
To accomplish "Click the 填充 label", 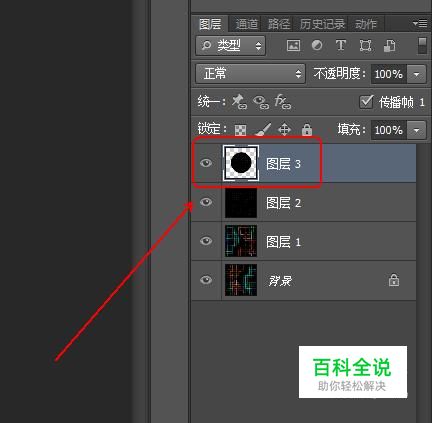I will pyautogui.click(x=351, y=129).
